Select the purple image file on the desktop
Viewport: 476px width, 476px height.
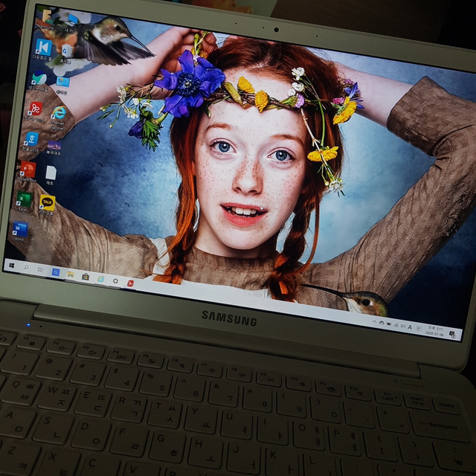pyautogui.click(x=54, y=146)
